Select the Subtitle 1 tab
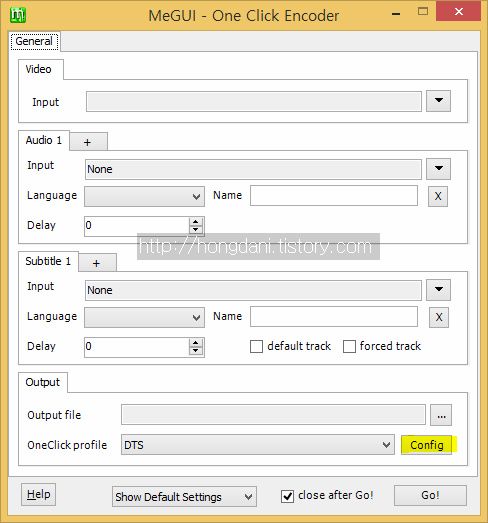The width and height of the screenshot is (488, 523). coord(48,261)
